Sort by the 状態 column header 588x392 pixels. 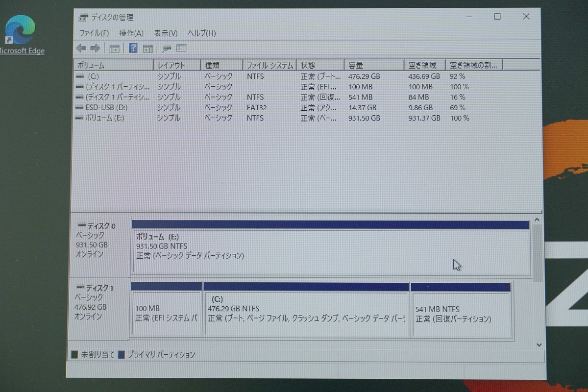320,65
